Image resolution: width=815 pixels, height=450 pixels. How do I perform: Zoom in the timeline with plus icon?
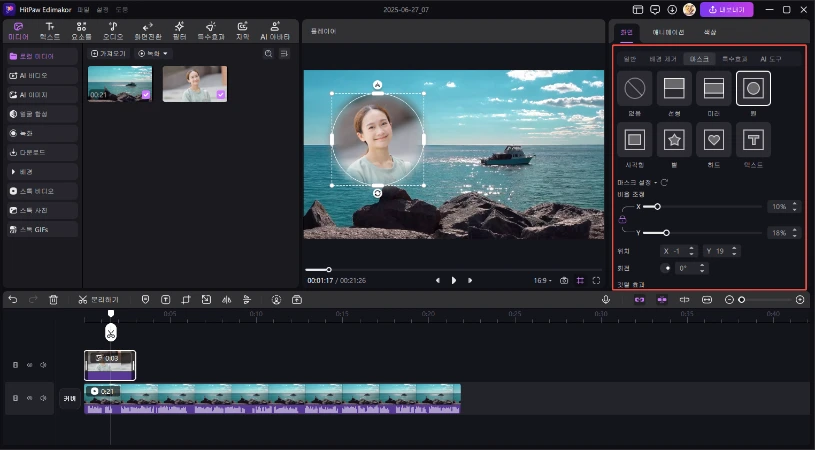pos(800,300)
